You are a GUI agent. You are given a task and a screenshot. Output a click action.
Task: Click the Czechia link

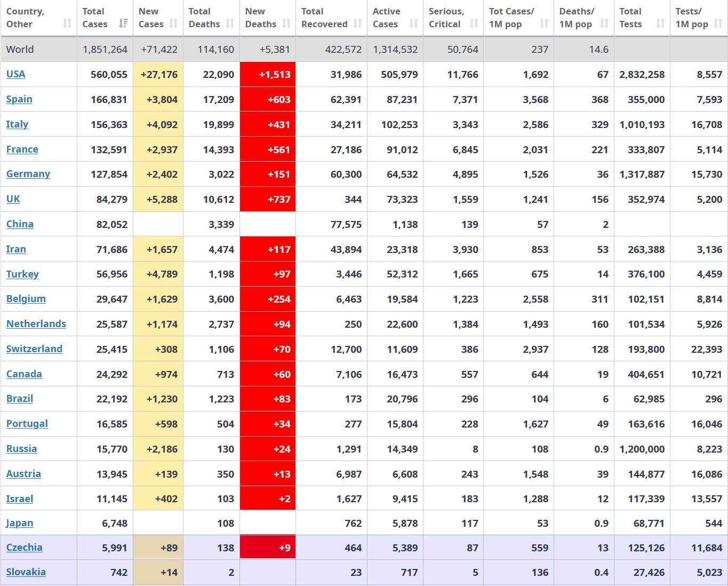point(24,548)
